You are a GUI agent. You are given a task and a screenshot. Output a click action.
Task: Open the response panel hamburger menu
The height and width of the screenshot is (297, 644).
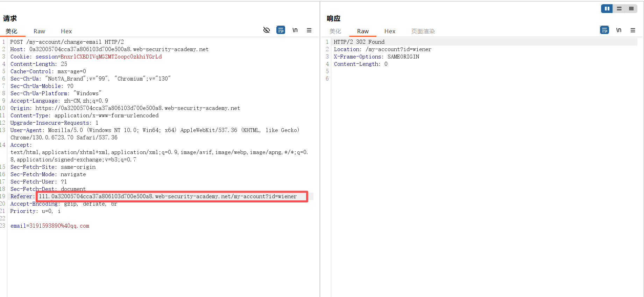click(x=633, y=30)
